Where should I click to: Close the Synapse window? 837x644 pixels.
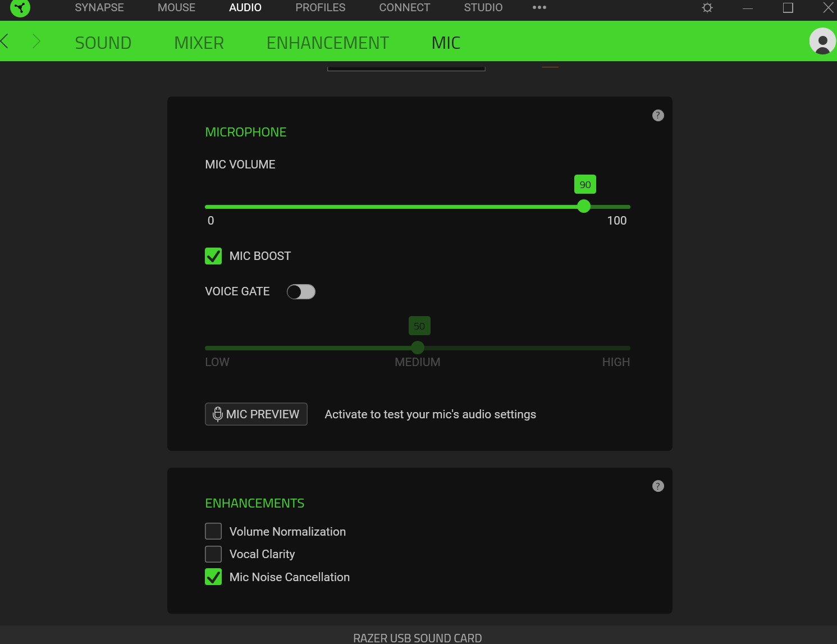click(828, 8)
